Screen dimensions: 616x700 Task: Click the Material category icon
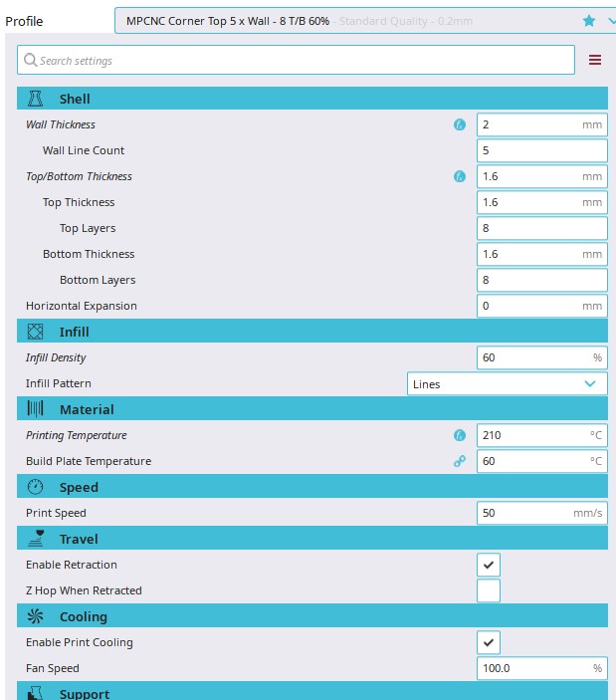tap(35, 409)
